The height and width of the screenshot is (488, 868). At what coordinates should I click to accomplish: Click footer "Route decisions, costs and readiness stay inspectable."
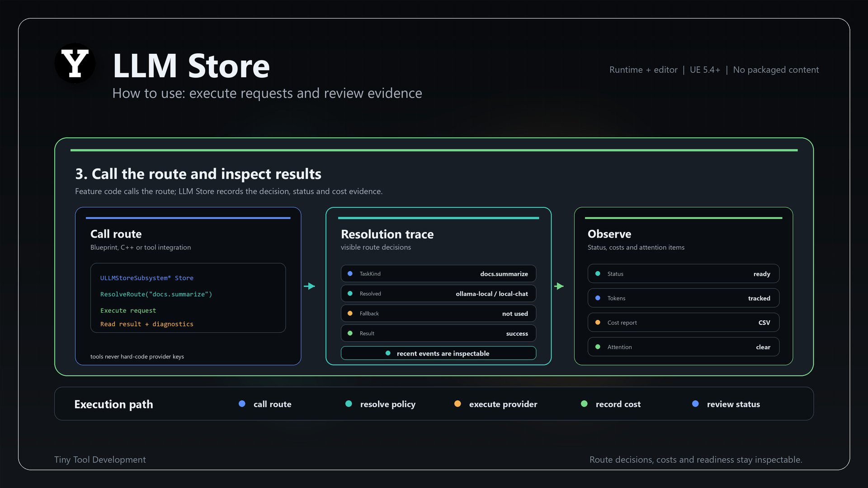pos(696,460)
